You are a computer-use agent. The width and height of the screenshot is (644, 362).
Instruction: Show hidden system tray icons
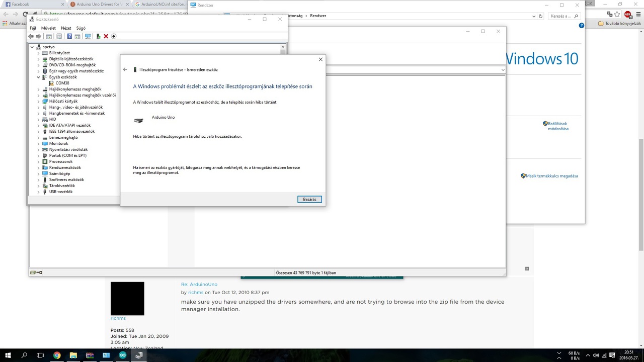588,355
